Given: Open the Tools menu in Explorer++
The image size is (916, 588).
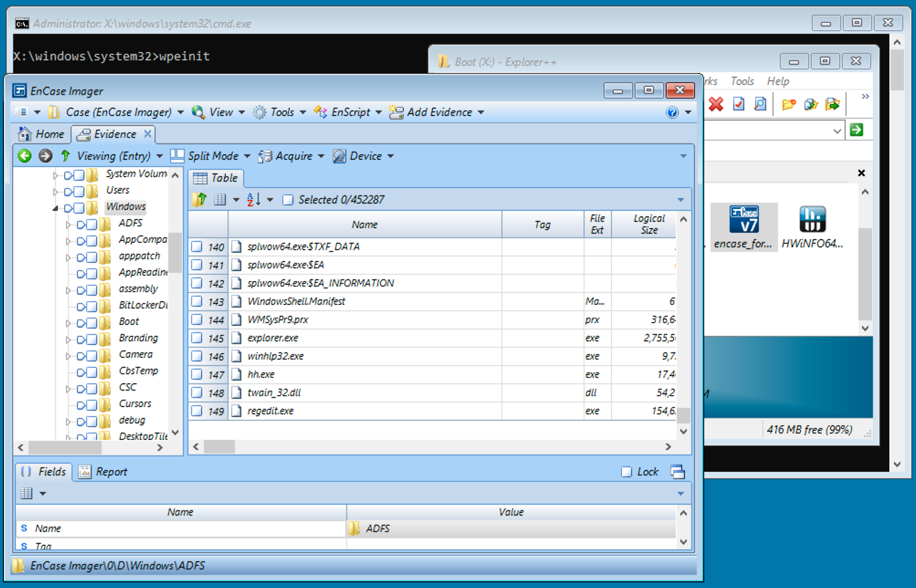Looking at the screenshot, I should (742, 81).
